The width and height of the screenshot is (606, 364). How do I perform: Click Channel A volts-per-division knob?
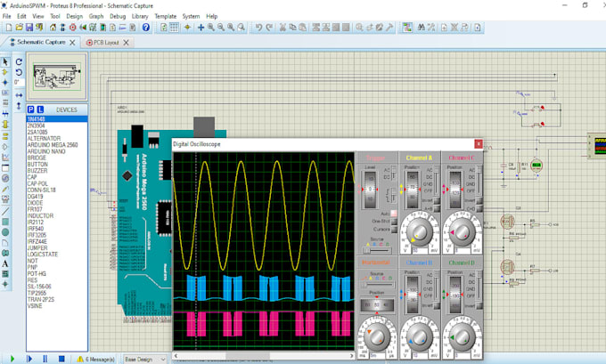[420, 231]
